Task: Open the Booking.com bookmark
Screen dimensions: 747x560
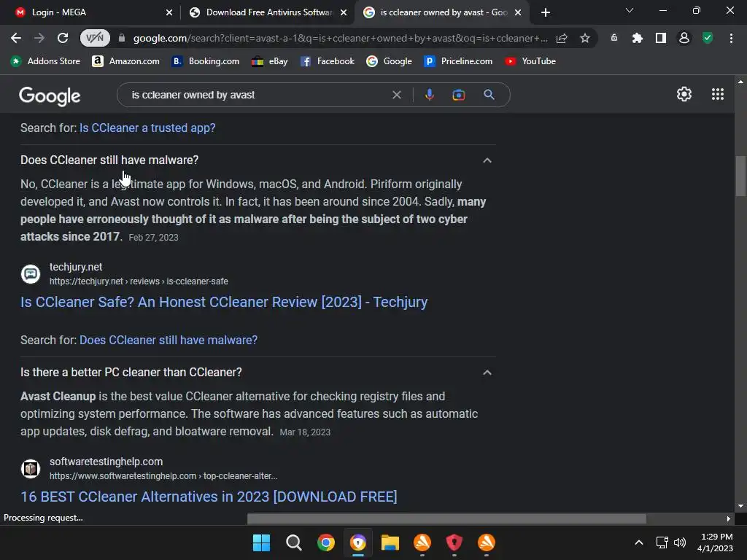Action: (x=205, y=61)
